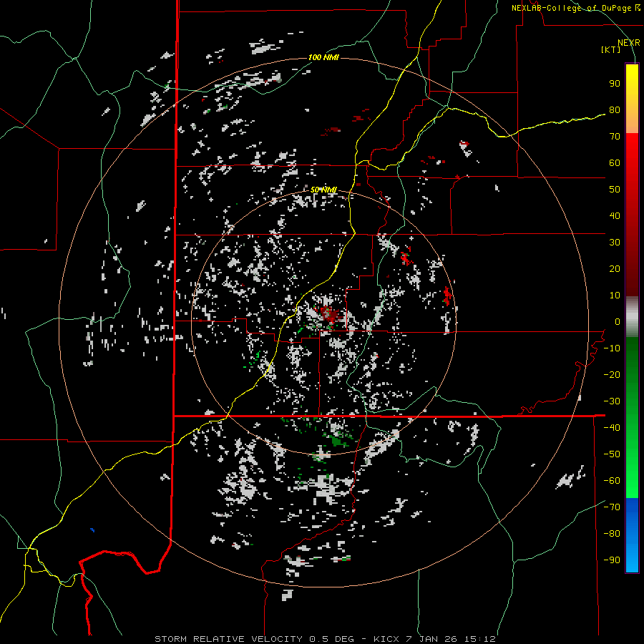Click the NEXR label above the color scale
Image resolution: width=644 pixels, height=644 pixels.
[629, 43]
